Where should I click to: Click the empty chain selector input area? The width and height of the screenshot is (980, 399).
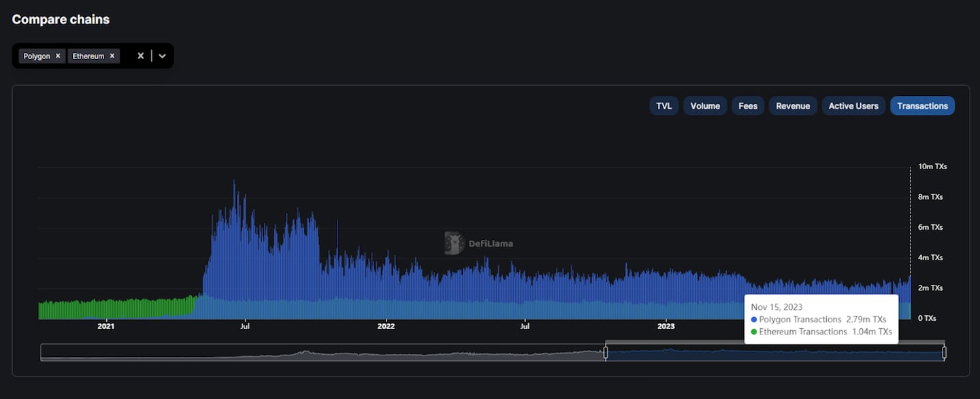pyautogui.click(x=127, y=56)
